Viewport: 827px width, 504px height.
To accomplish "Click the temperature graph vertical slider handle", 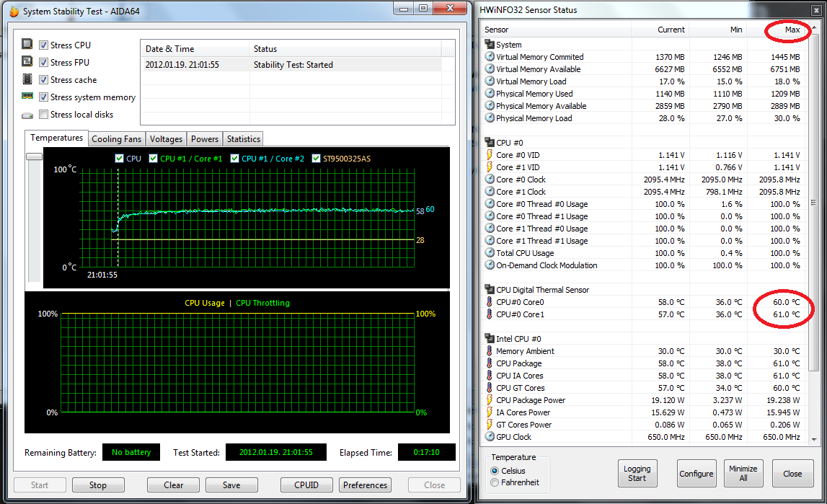I will [34, 156].
